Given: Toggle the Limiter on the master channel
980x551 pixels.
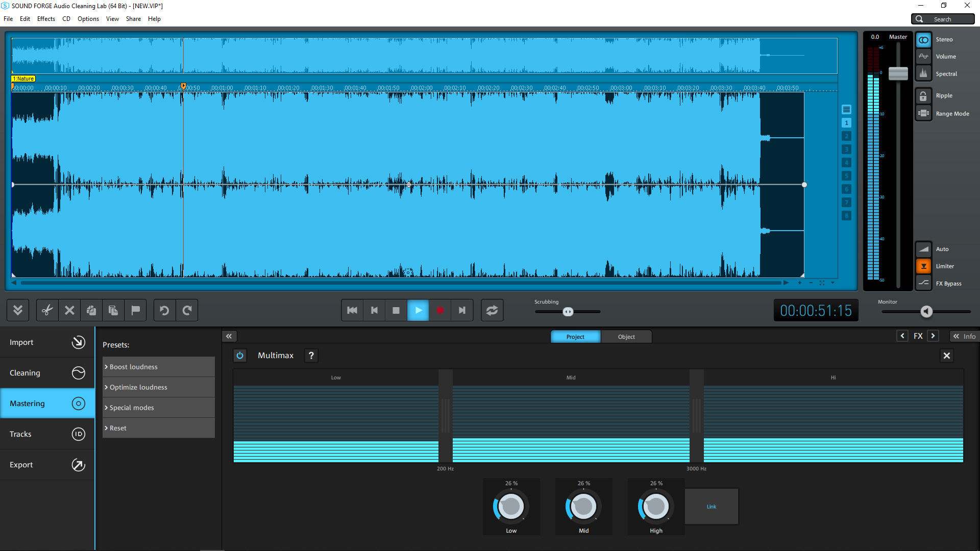Looking at the screenshot, I should click(x=924, y=266).
